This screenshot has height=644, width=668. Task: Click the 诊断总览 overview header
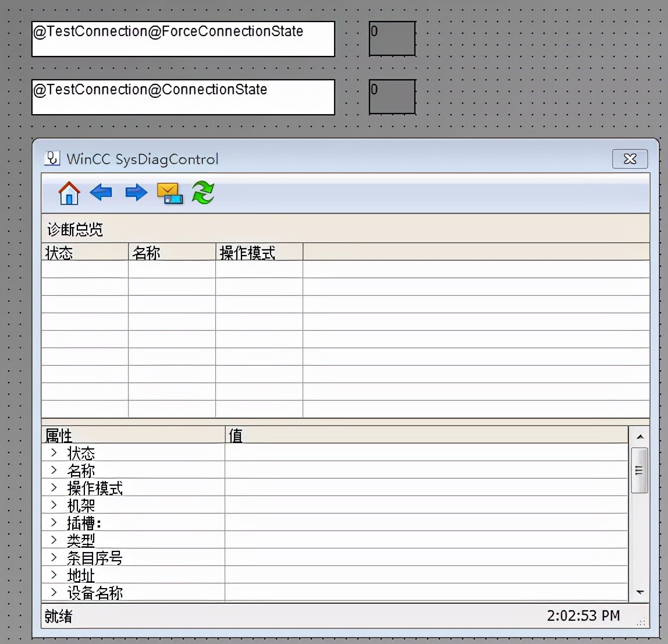point(74,229)
